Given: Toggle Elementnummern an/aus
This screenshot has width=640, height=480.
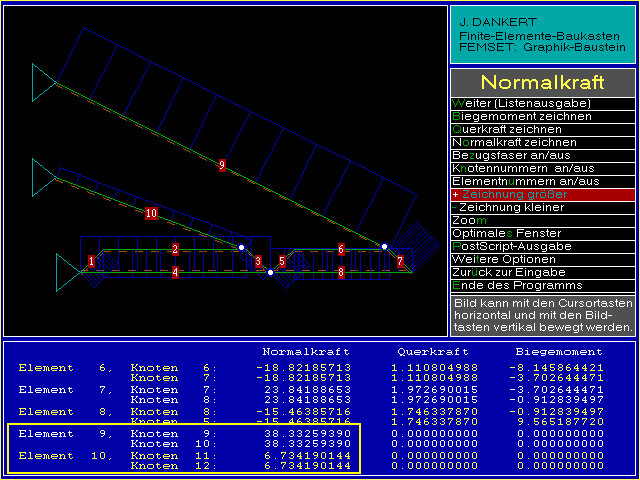Looking at the screenshot, I should point(542,181).
